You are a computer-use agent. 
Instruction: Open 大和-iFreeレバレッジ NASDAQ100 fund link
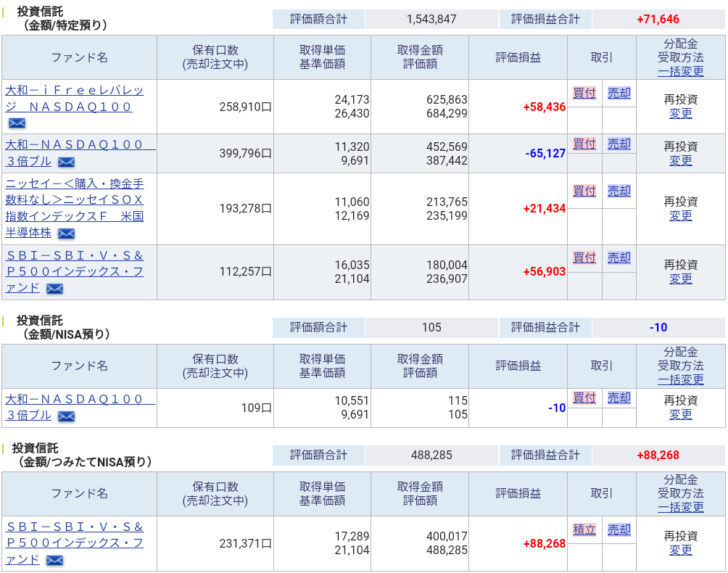(x=74, y=99)
